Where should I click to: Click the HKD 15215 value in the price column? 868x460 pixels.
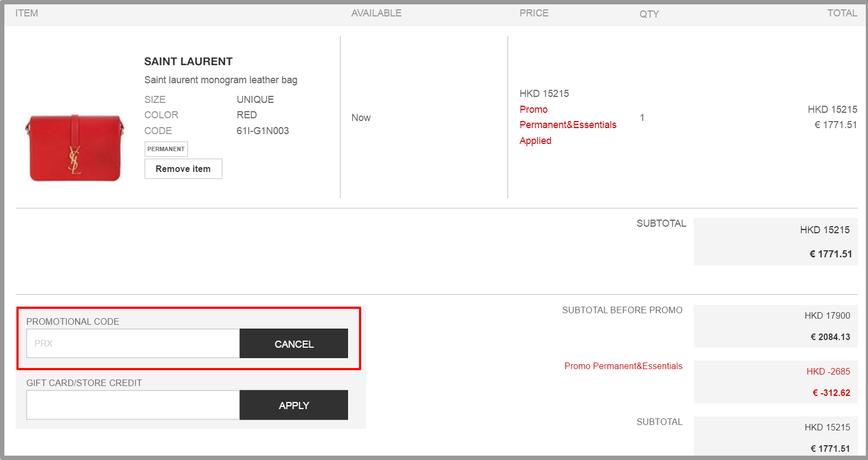pyautogui.click(x=545, y=94)
